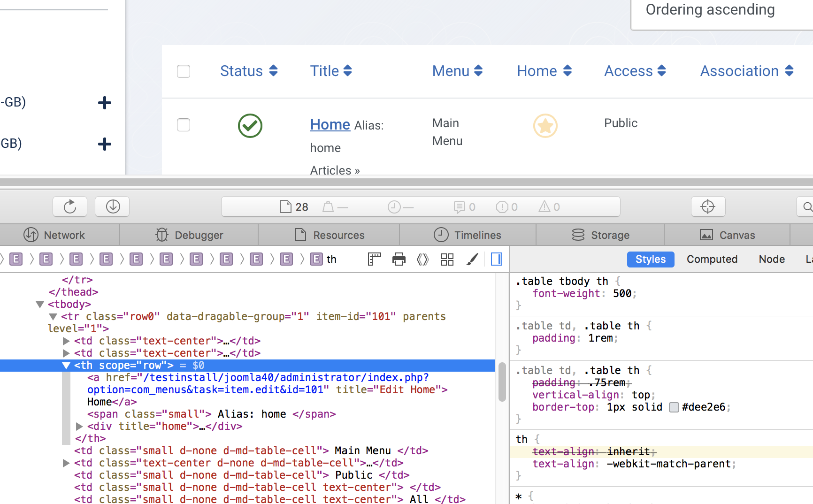The height and width of the screenshot is (504, 813).
Task: Select the closing thead tag line
Action: 74,292
